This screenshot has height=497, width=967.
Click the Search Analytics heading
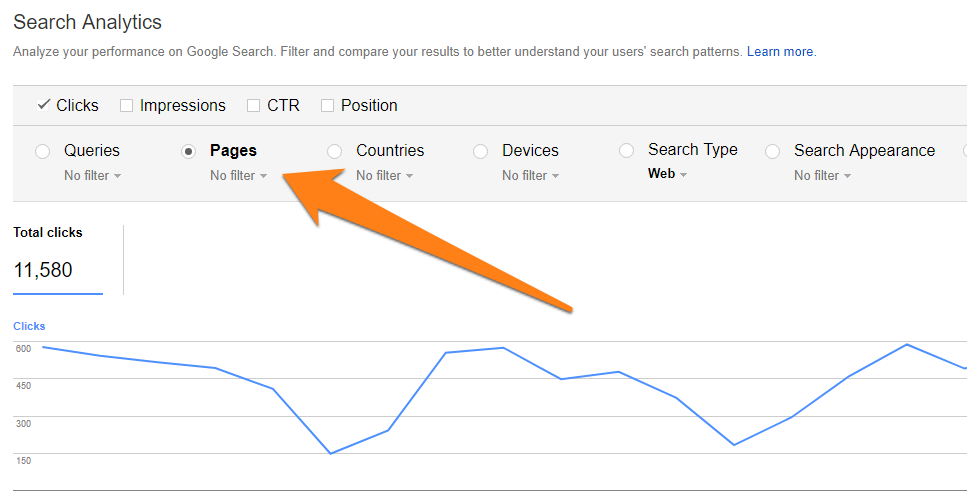pos(87,22)
